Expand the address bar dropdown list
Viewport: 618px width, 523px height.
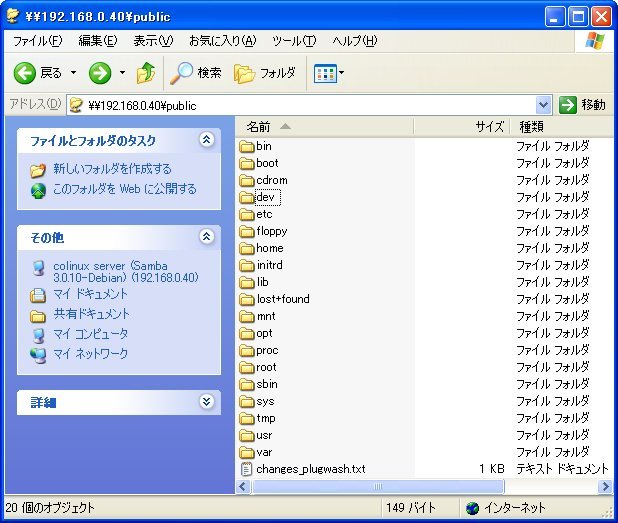tap(544, 105)
